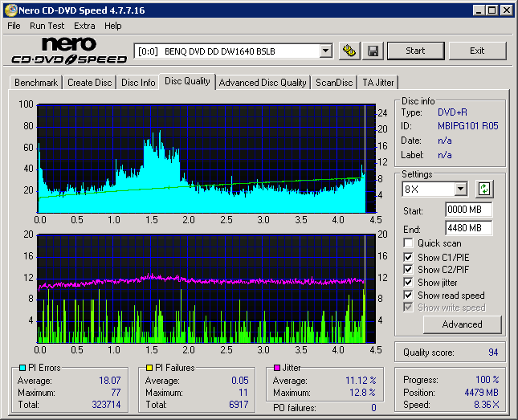Open the Run Test menu

tap(47, 26)
